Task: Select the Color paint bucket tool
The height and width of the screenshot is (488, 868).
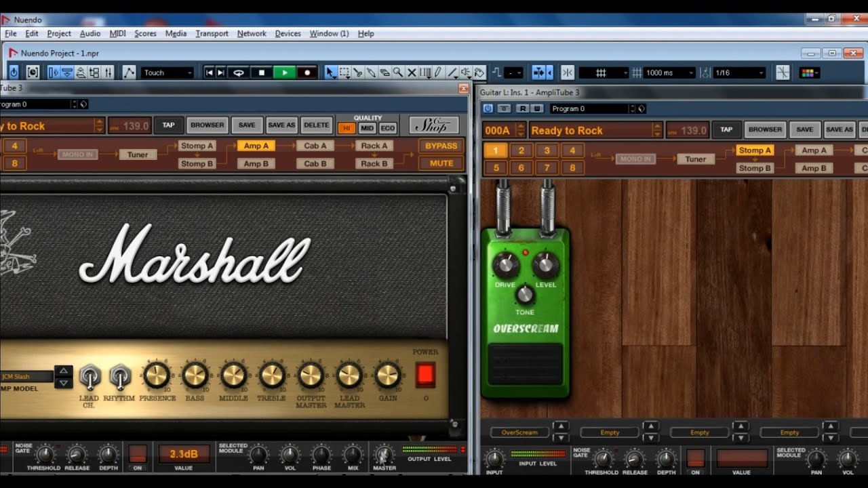Action: (479, 73)
